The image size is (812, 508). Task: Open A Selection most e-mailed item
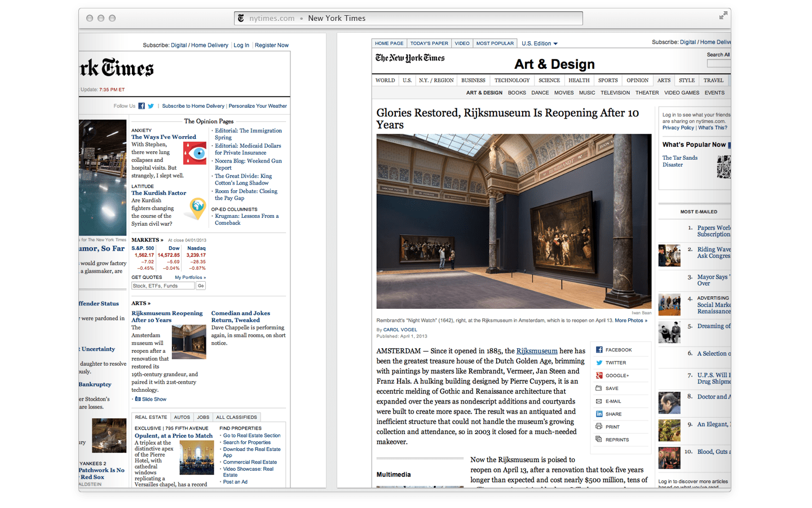(x=714, y=354)
